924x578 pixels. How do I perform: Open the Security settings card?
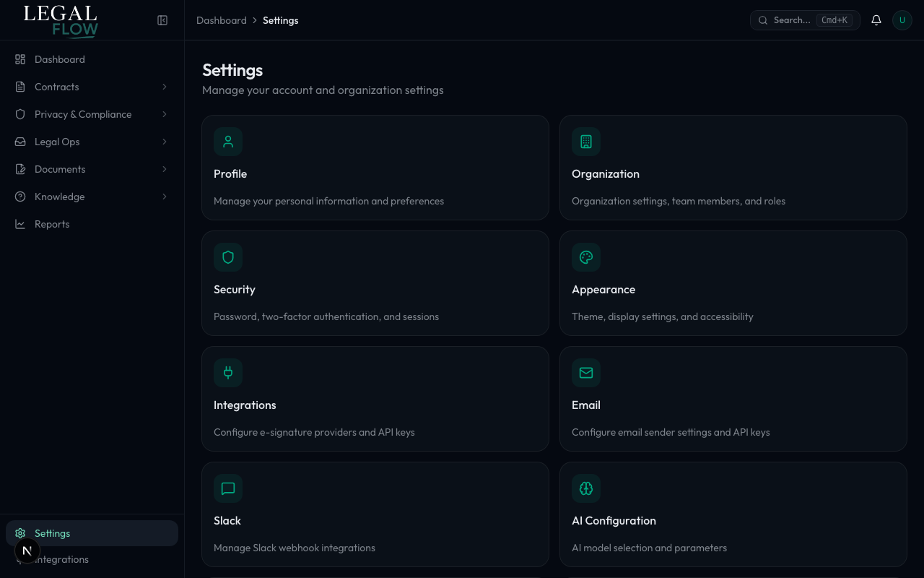click(375, 283)
